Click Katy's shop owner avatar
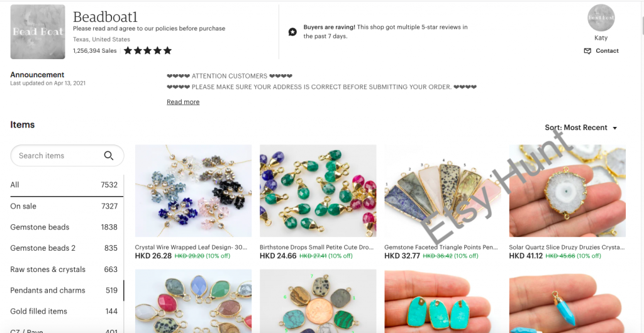The height and width of the screenshot is (333, 644). click(x=601, y=18)
